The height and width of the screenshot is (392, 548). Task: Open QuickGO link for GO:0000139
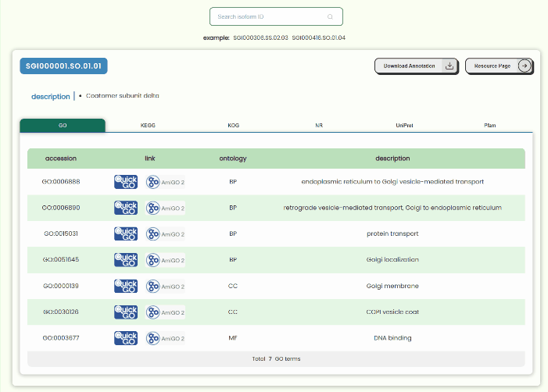coord(126,287)
